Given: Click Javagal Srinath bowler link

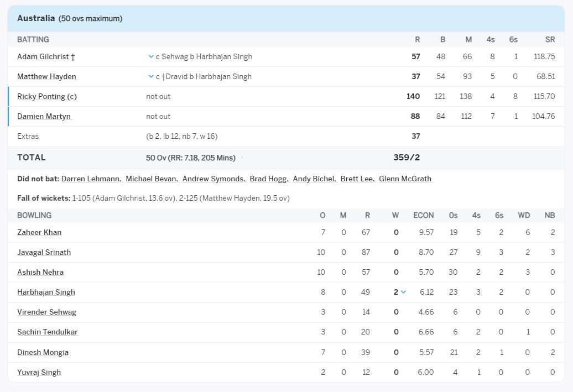Looking at the screenshot, I should click(44, 252).
